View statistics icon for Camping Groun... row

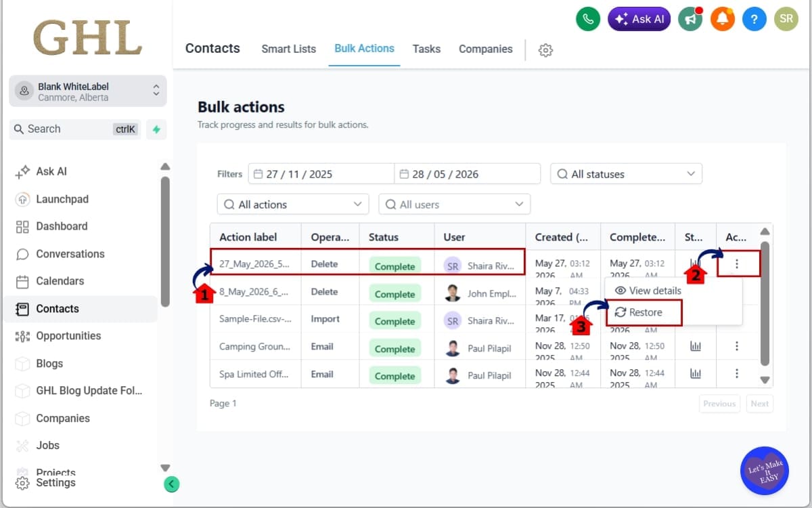pyautogui.click(x=695, y=346)
